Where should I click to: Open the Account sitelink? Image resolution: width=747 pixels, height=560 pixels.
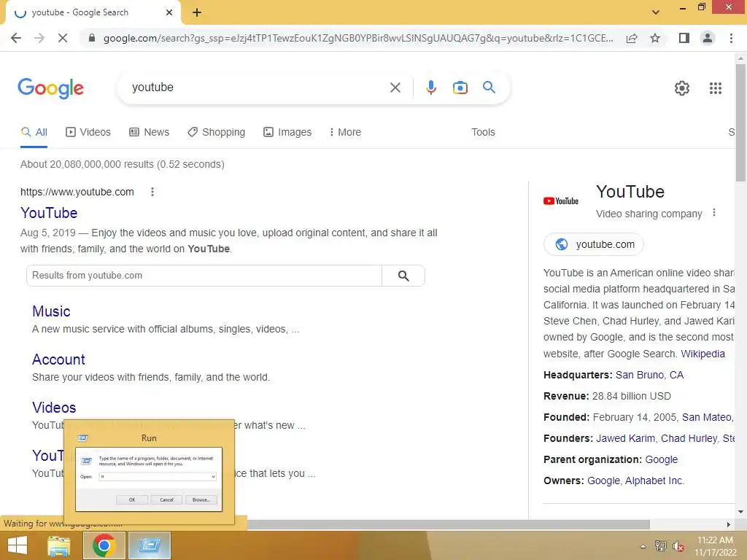pos(58,359)
